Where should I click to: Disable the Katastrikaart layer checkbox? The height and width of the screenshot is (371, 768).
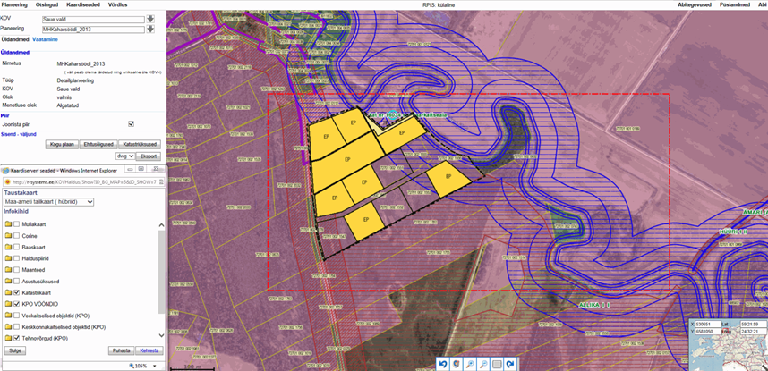tap(17, 293)
